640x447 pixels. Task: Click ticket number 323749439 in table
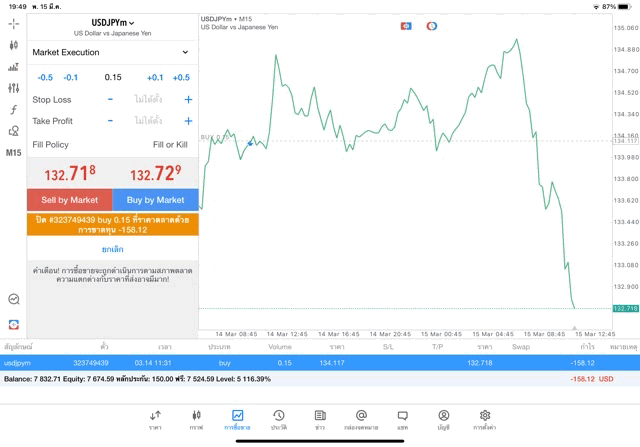[x=91, y=363]
